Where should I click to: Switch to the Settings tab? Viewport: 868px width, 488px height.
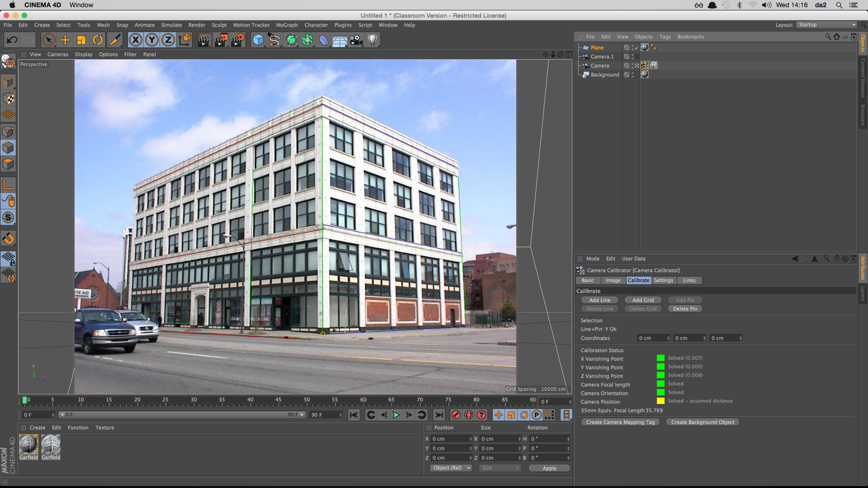pyautogui.click(x=663, y=281)
